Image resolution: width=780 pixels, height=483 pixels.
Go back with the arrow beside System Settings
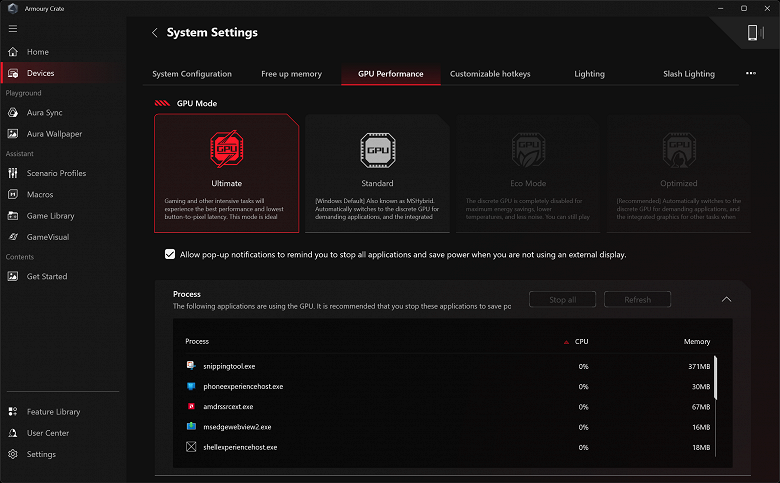(x=155, y=33)
